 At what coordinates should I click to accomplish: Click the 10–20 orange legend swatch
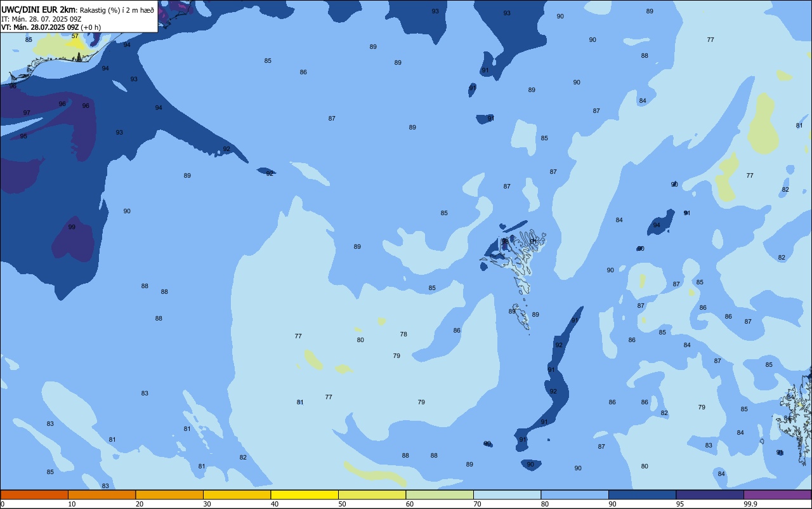(101, 494)
